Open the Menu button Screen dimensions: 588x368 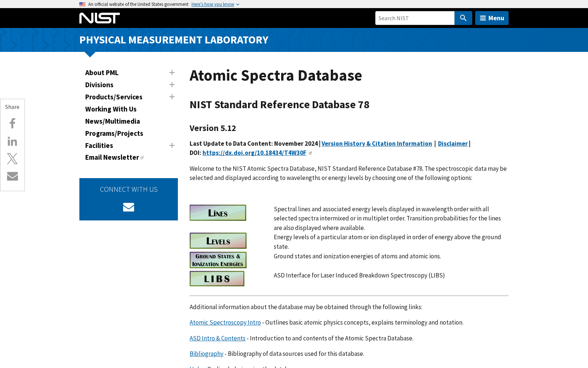(492, 18)
